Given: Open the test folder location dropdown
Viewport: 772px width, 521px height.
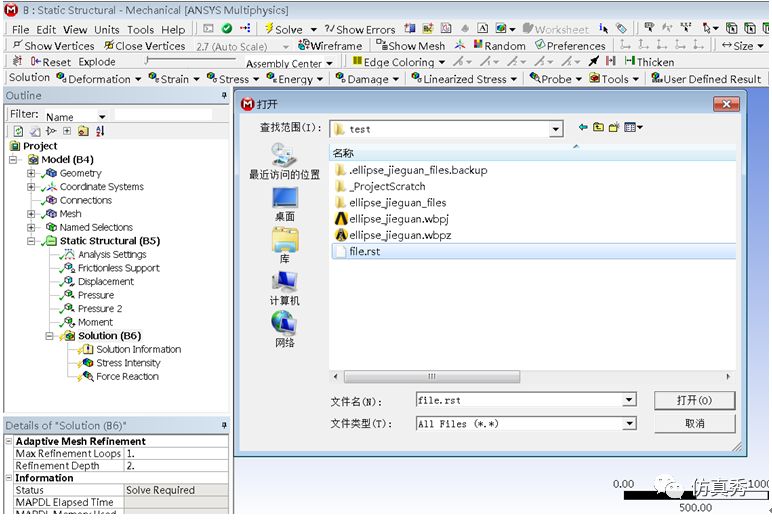Looking at the screenshot, I should [x=556, y=129].
